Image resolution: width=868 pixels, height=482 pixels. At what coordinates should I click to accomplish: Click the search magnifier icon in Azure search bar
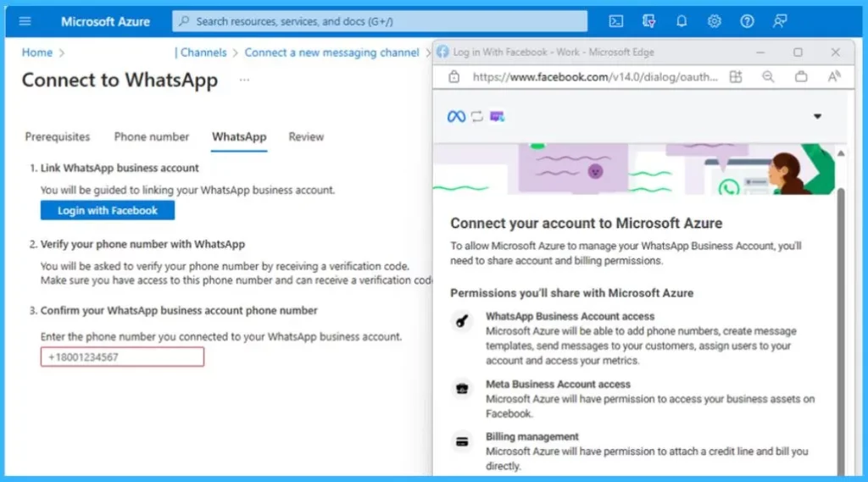pos(184,21)
